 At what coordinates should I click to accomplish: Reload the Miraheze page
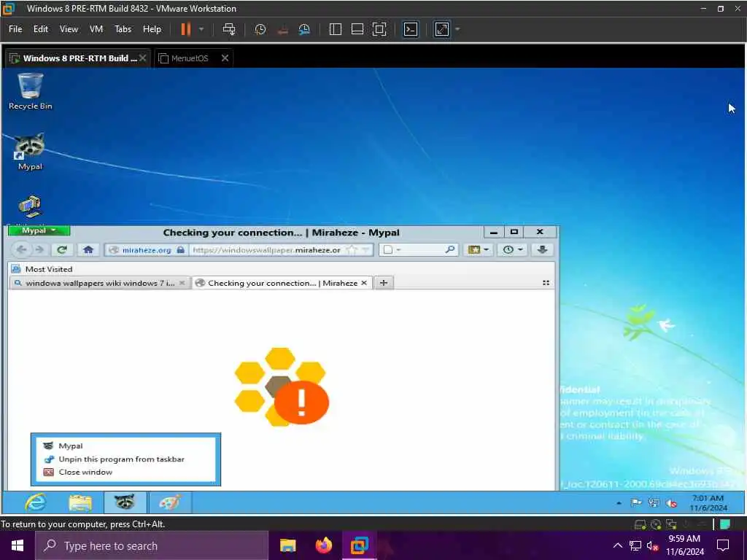[x=62, y=249]
